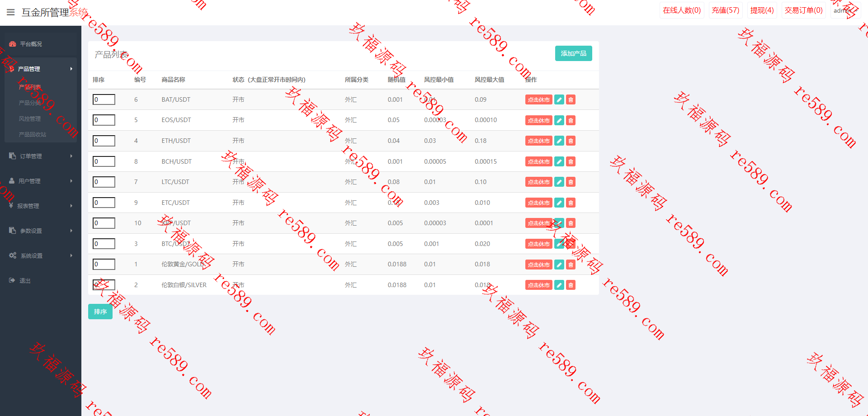
Task: Click 点击休市 for EOS/USDT
Action: (539, 120)
